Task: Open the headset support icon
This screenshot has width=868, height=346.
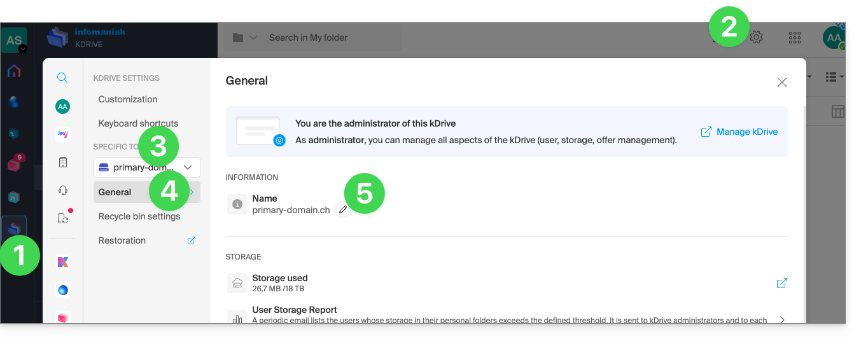Action: [x=62, y=190]
